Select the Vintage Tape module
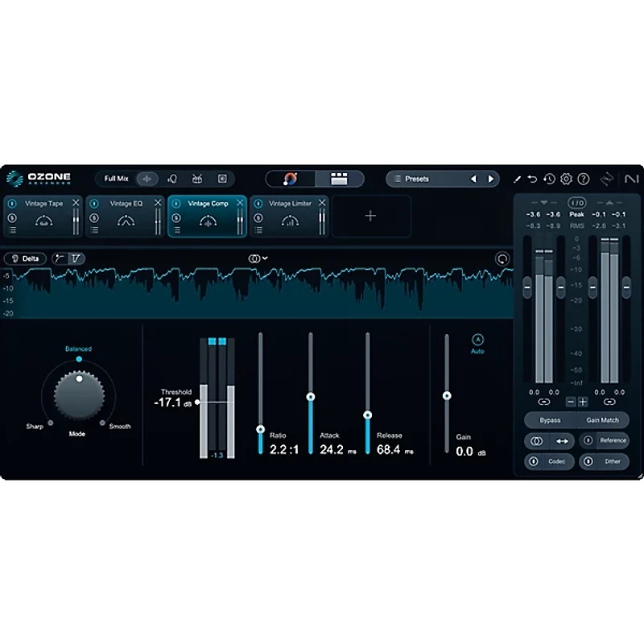This screenshot has width=644, height=644. pos(43,216)
